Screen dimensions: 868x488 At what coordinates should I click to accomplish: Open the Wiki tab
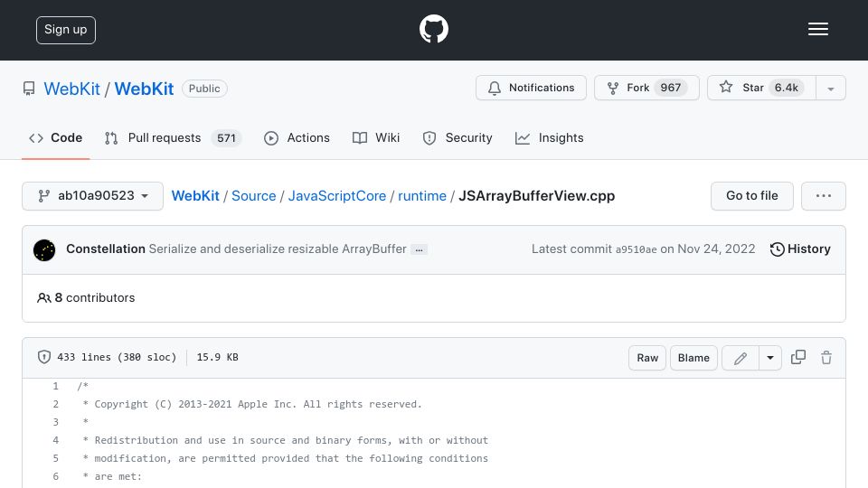(376, 137)
